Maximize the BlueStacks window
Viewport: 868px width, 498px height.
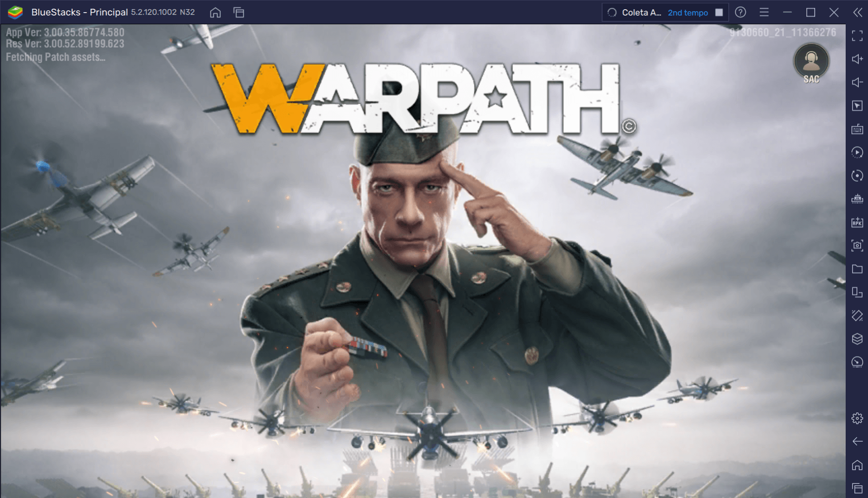pyautogui.click(x=811, y=12)
